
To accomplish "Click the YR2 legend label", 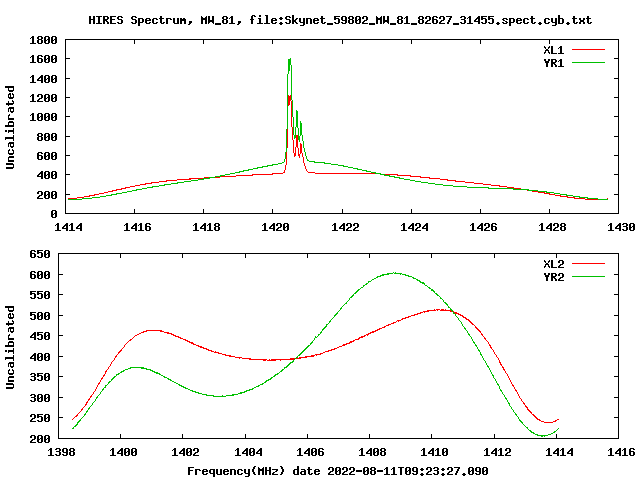I will [x=553, y=277].
